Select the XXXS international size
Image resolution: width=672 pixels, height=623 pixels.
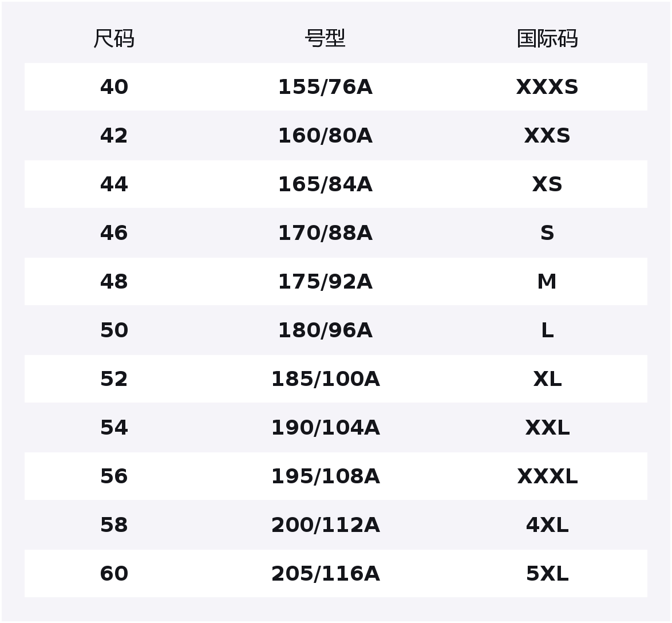tap(547, 87)
